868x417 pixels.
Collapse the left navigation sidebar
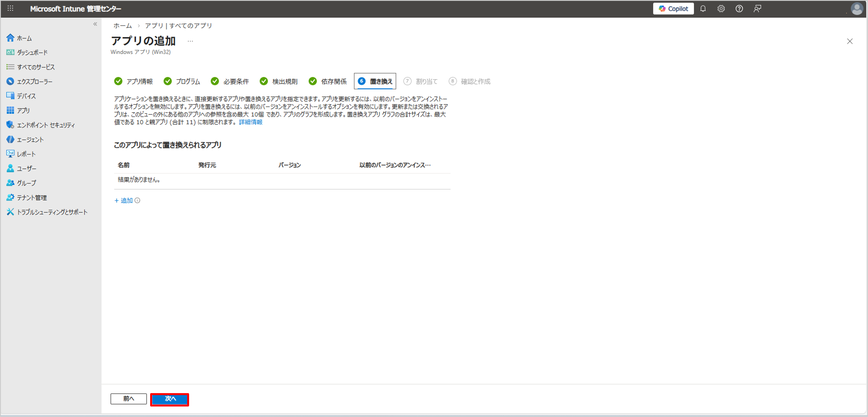[95, 24]
